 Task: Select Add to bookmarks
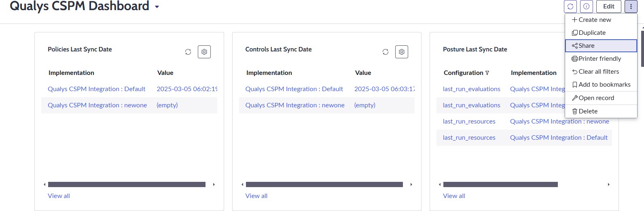pos(601,85)
